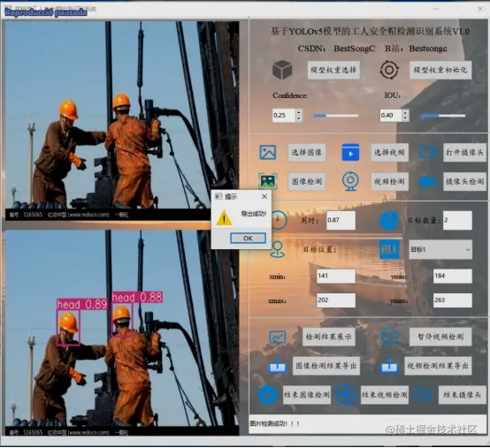The width and height of the screenshot is (490, 448).
Task: Click the detection result image preview
Action: (x=122, y=333)
